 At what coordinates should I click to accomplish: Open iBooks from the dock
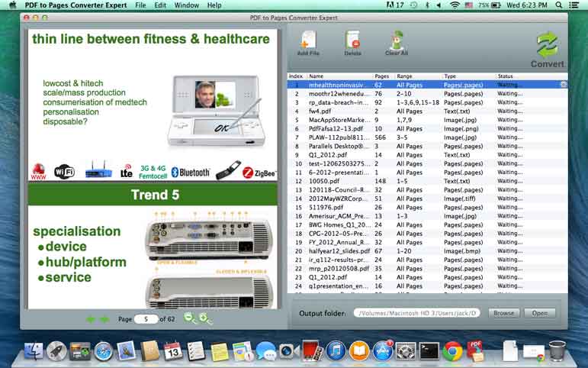[359, 352]
